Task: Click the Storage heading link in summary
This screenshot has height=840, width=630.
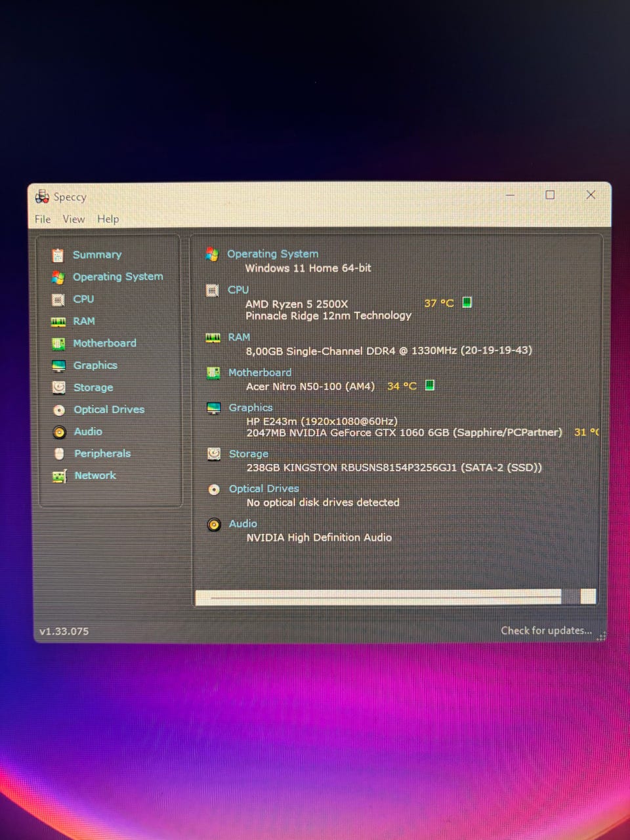Action: [249, 454]
